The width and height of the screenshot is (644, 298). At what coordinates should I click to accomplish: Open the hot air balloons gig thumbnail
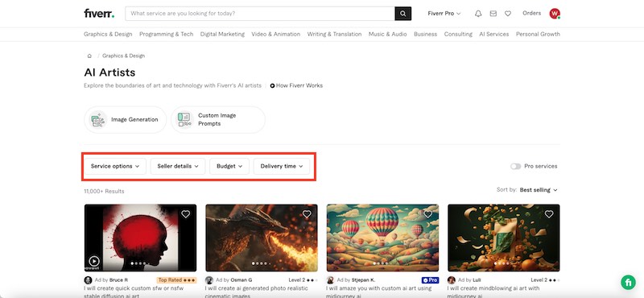click(383, 238)
